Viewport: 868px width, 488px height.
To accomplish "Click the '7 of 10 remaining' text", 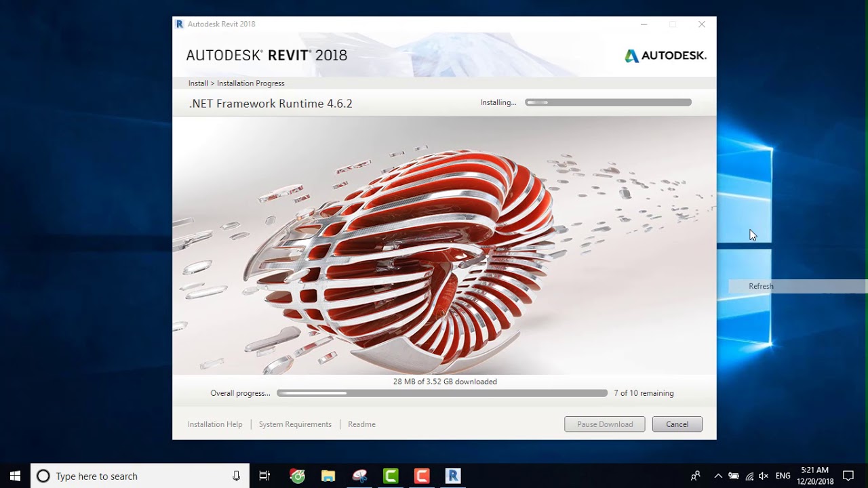I will 644,393.
